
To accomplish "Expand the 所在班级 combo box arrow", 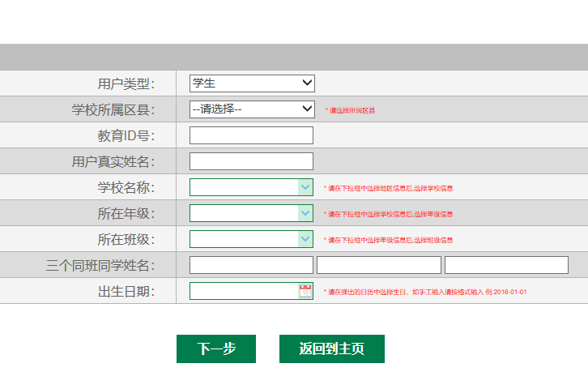I will click(x=305, y=239).
